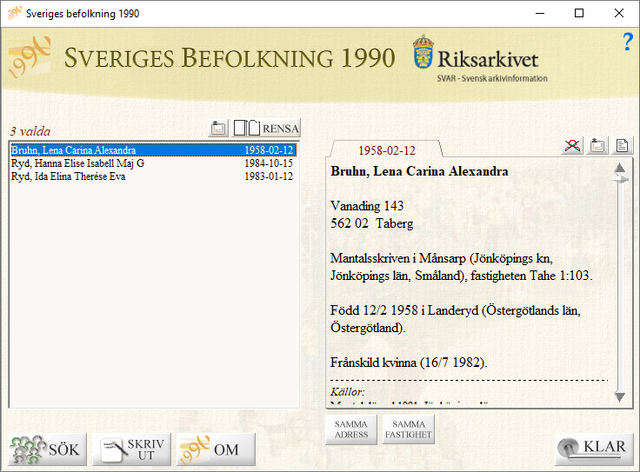Minimize the Sveriges befolkning 1990 window
Viewport: 640px width, 472px height.
540,13
